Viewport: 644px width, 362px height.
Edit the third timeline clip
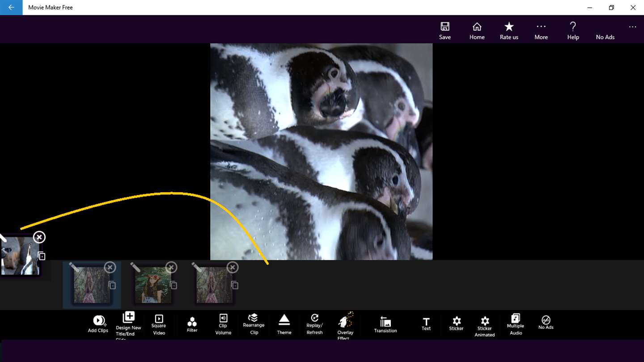[x=196, y=267]
